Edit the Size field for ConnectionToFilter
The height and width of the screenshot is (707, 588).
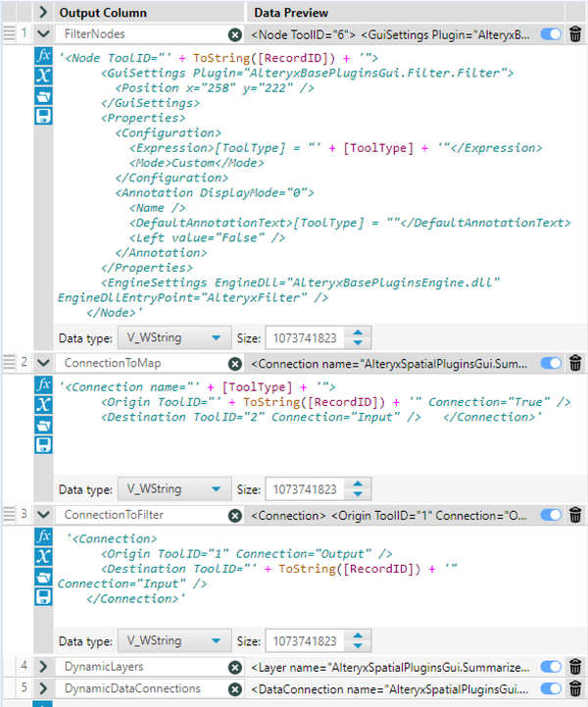tap(305, 640)
